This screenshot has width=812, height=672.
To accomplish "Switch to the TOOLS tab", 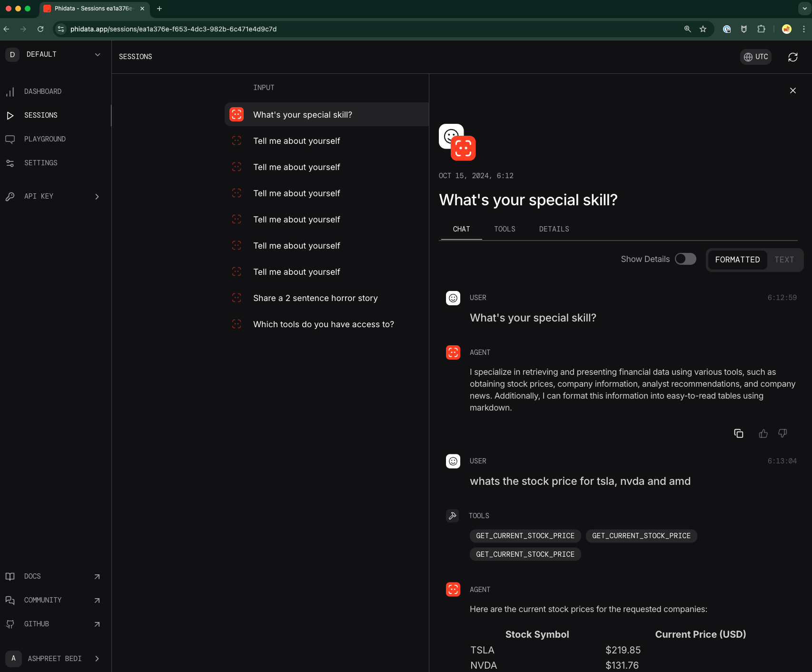I will click(505, 229).
